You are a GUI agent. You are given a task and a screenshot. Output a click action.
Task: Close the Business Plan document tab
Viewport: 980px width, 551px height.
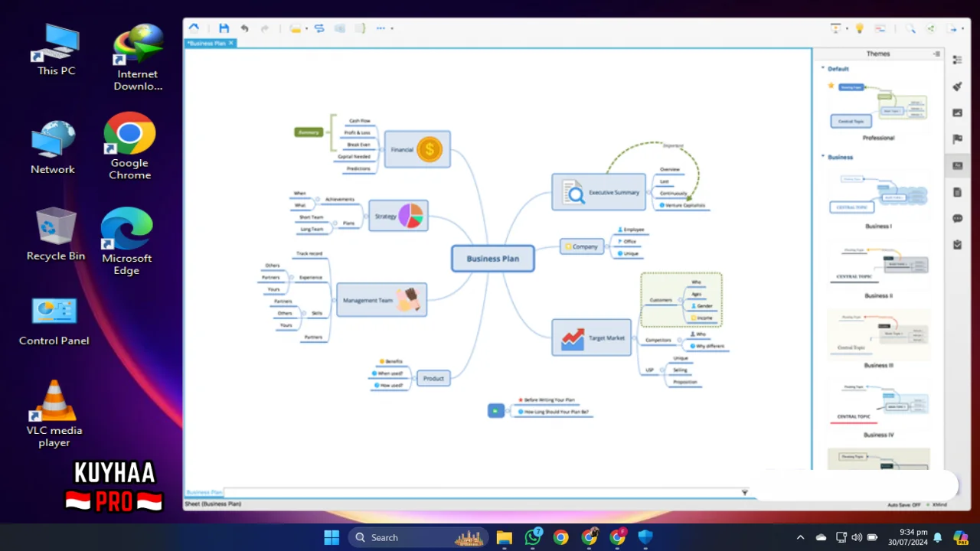coord(231,43)
